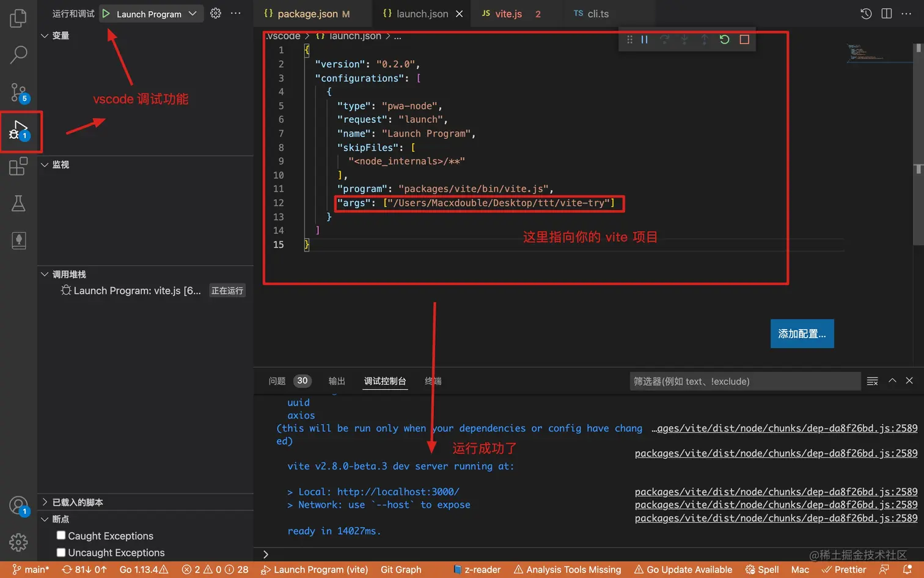Screen dimensions: 924x578
Task: Open the 问题 panel tab
Action: pos(290,381)
